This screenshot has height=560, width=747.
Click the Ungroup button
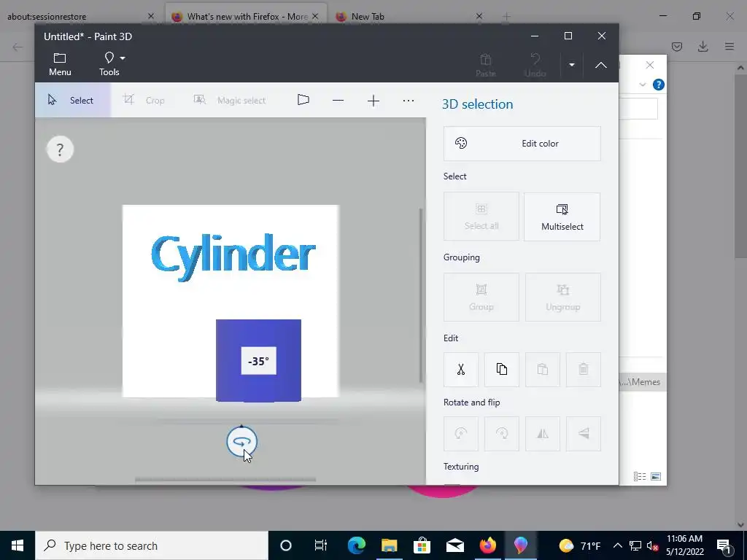click(562, 297)
